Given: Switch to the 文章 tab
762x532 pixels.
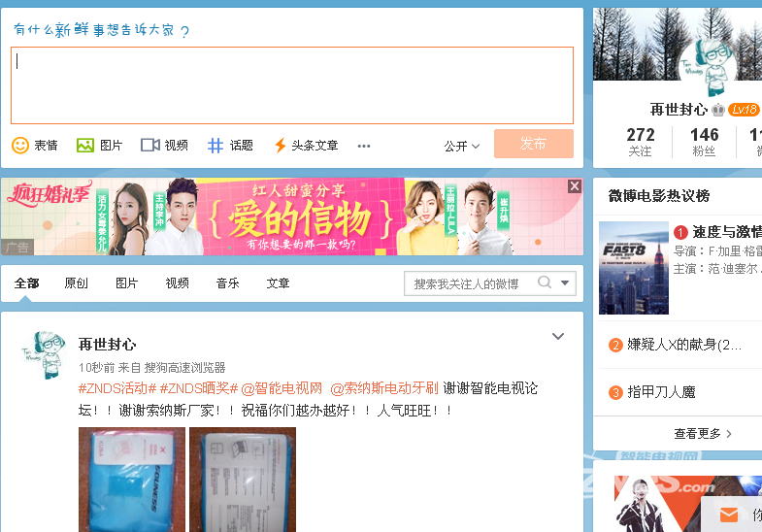Looking at the screenshot, I should tap(278, 283).
